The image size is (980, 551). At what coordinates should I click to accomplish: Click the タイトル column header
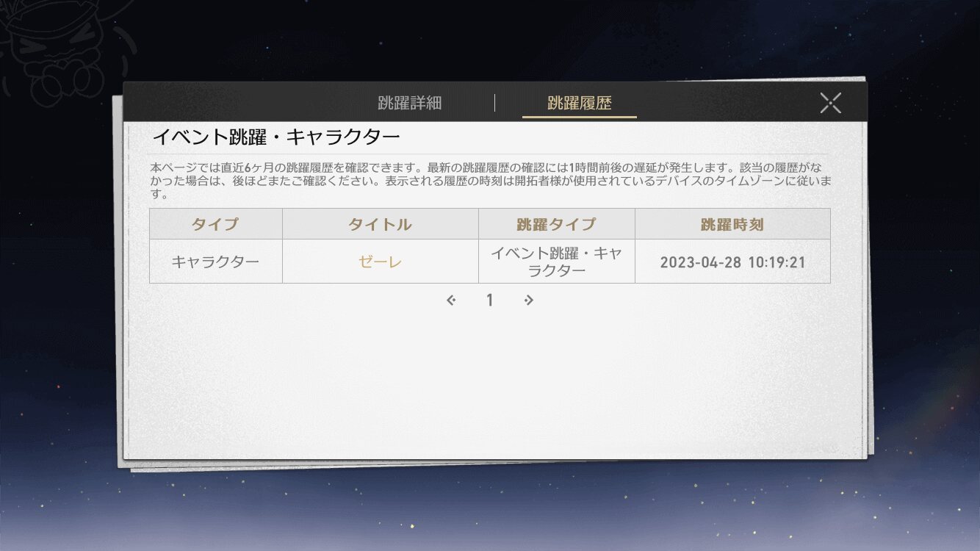point(381,224)
